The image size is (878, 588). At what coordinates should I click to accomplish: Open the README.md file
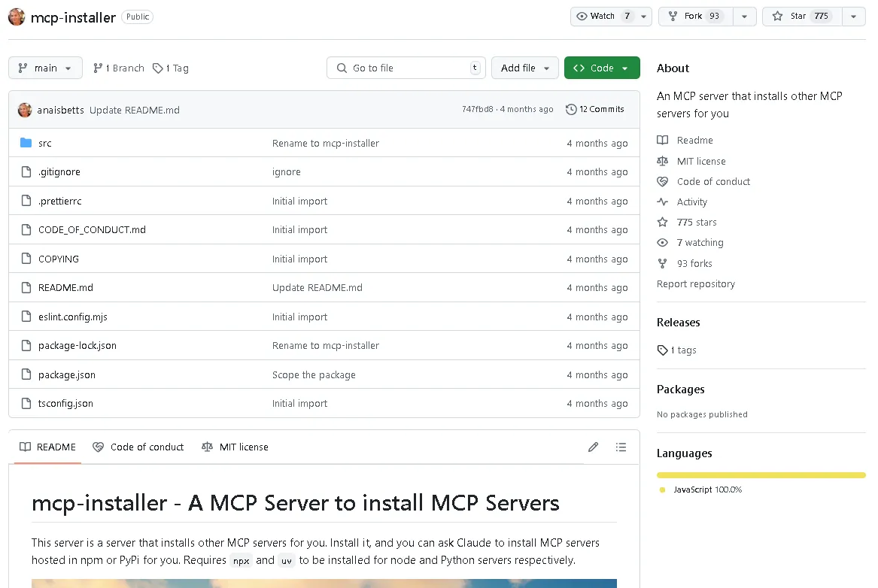[65, 287]
